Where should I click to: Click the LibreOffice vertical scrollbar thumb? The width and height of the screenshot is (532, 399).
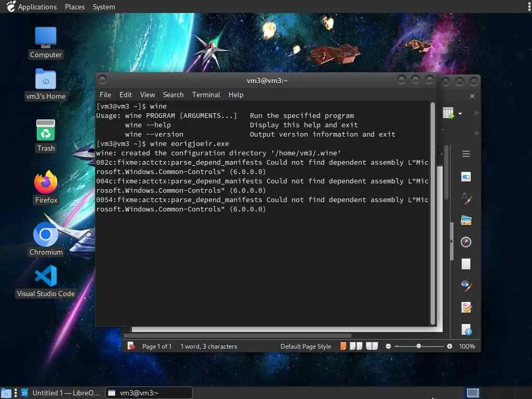446,172
